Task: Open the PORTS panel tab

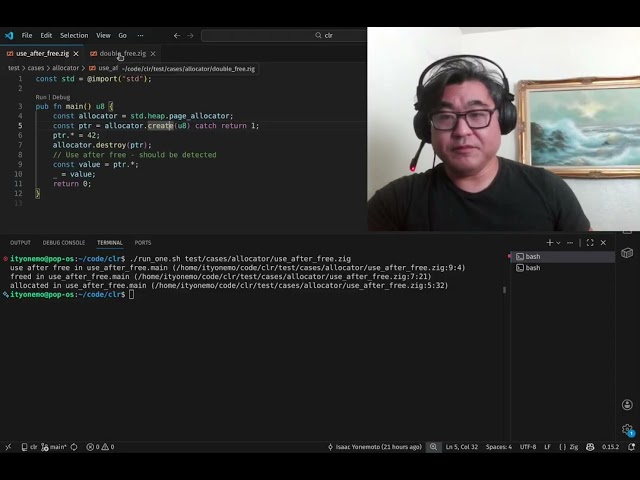Action: (x=143, y=242)
